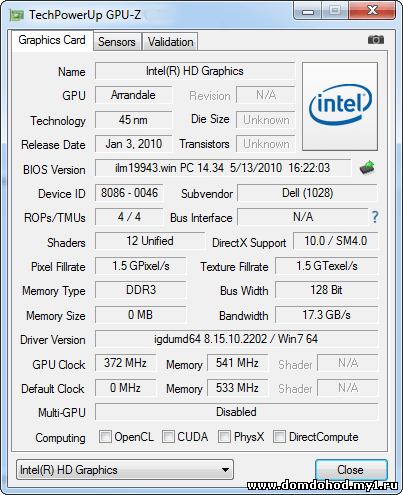Viewport: 403px width, 495px height.
Task: Click the Name field Intel(R) HD Graphics
Action: (x=195, y=71)
